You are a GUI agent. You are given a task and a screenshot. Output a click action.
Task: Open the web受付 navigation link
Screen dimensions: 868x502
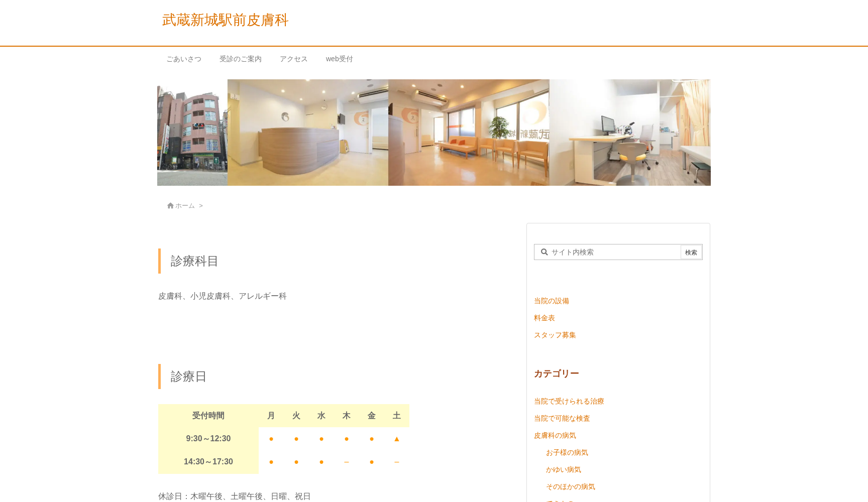coord(340,59)
